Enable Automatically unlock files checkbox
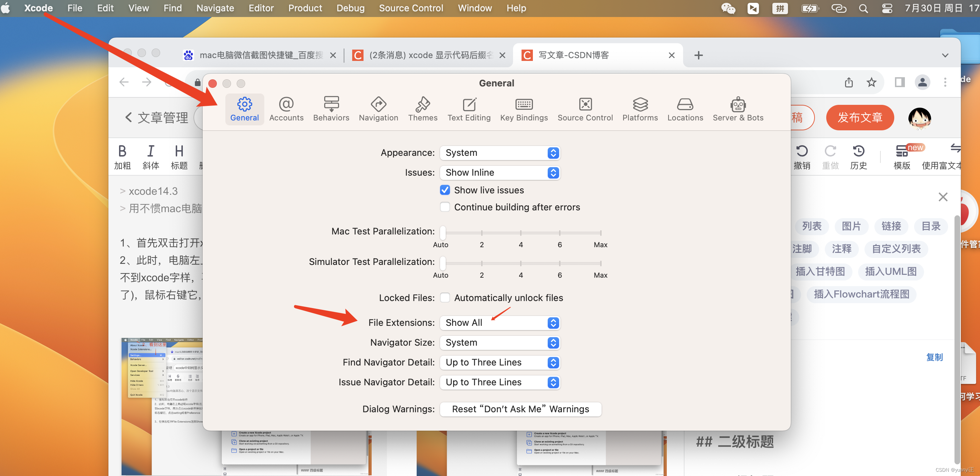This screenshot has height=476, width=980. point(445,297)
